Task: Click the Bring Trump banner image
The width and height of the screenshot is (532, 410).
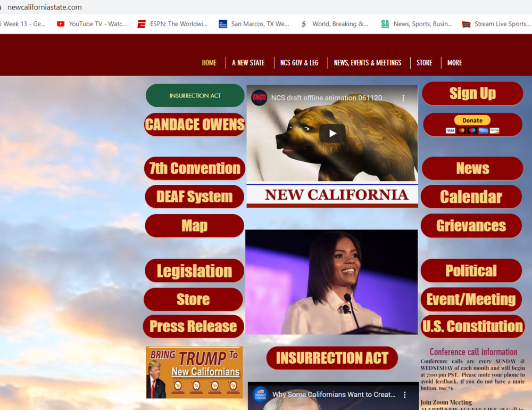Action: [194, 372]
